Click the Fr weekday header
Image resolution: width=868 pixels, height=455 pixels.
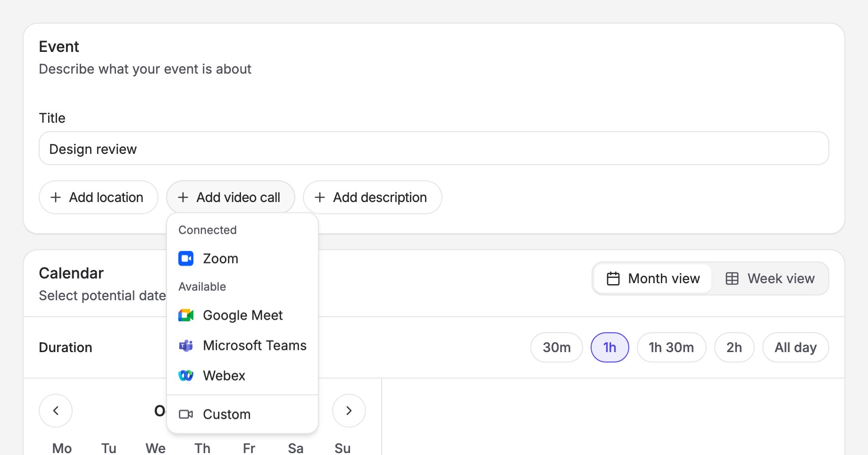point(249,448)
